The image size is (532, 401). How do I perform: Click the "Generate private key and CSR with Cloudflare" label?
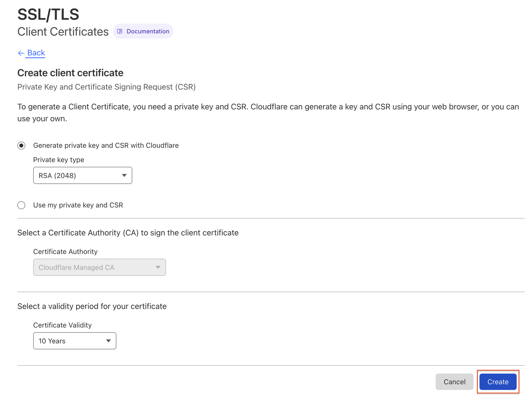tap(106, 146)
